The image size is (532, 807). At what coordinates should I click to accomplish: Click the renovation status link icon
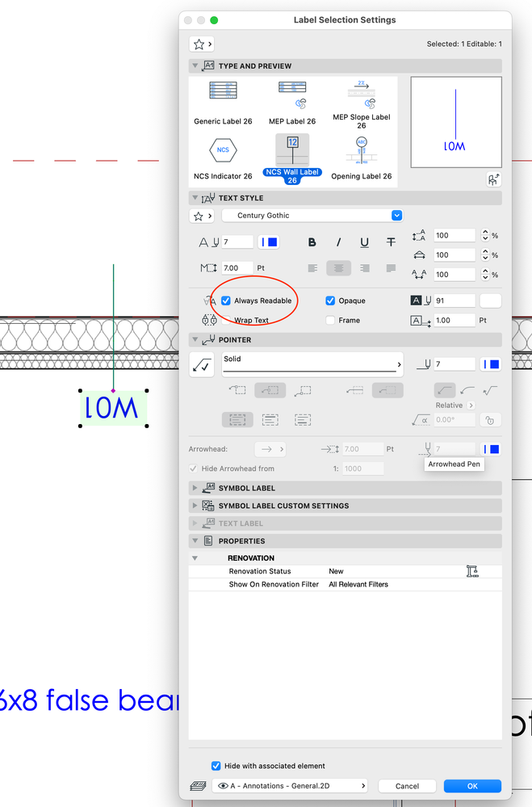click(x=471, y=571)
